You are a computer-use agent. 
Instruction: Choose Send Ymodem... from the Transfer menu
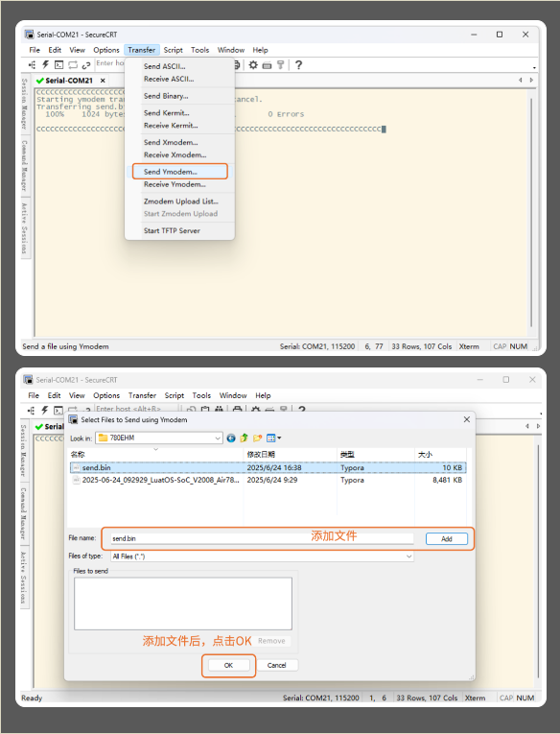pyautogui.click(x=171, y=172)
